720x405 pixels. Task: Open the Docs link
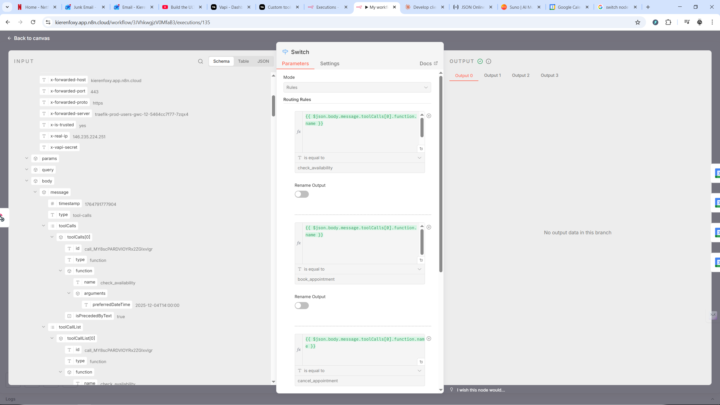(x=428, y=63)
